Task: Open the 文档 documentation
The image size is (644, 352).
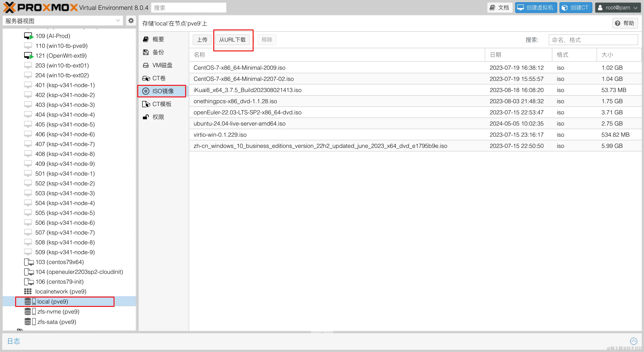Action: coord(500,8)
